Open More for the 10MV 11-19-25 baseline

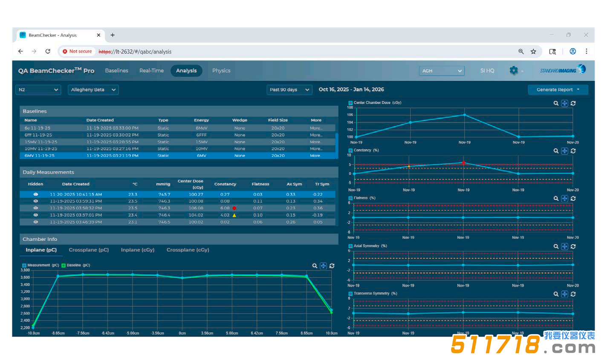tap(316, 149)
